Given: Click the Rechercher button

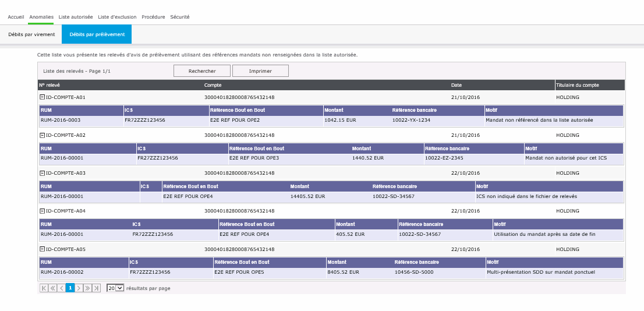Looking at the screenshot, I should coord(202,71).
